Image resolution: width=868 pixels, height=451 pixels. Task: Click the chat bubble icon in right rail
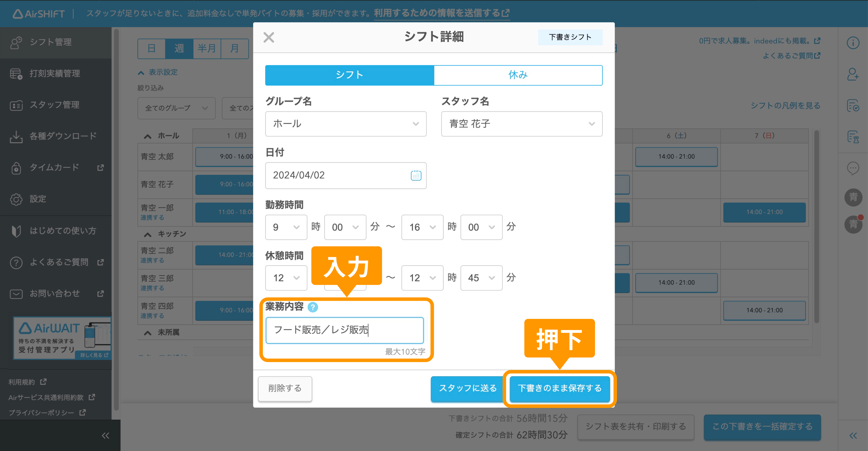[x=853, y=168]
